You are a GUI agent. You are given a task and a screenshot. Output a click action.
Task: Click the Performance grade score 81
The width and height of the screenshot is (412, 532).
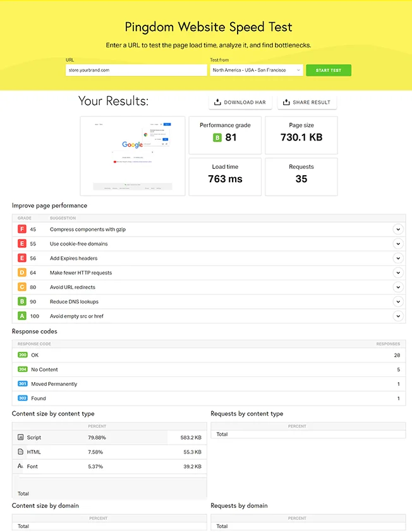click(231, 137)
